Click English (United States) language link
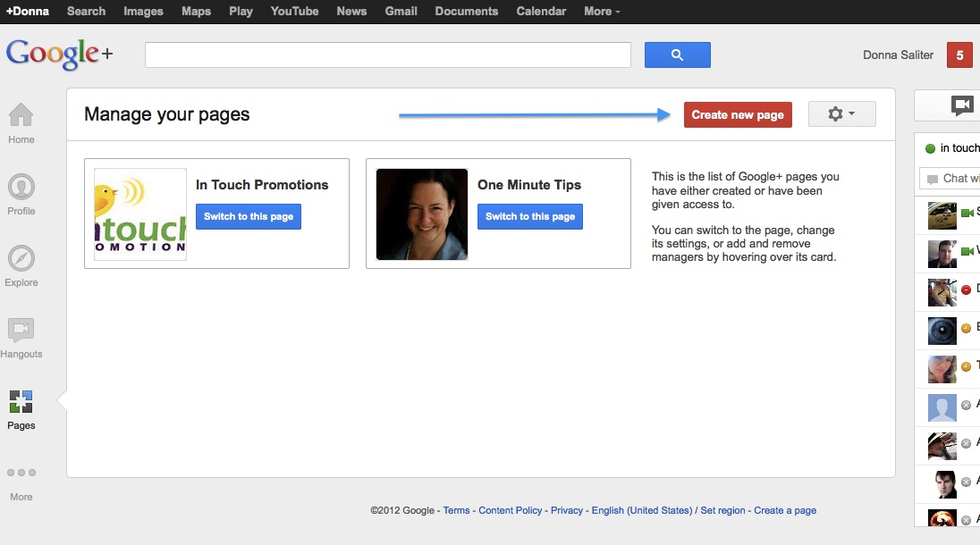This screenshot has height=545, width=980. [x=642, y=510]
